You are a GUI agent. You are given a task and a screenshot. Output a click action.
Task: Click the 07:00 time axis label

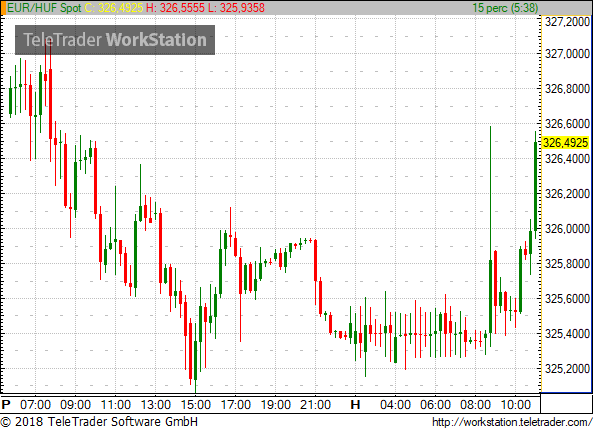[35, 405]
